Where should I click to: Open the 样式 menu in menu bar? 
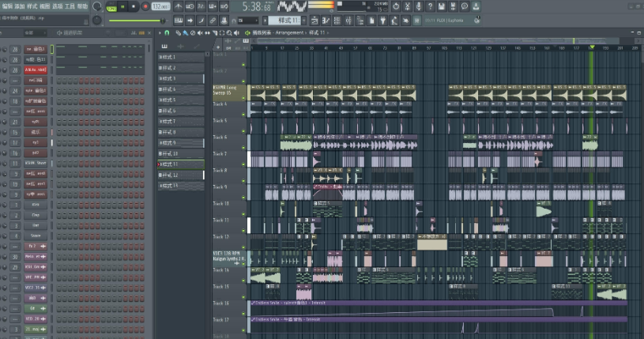pos(32,6)
